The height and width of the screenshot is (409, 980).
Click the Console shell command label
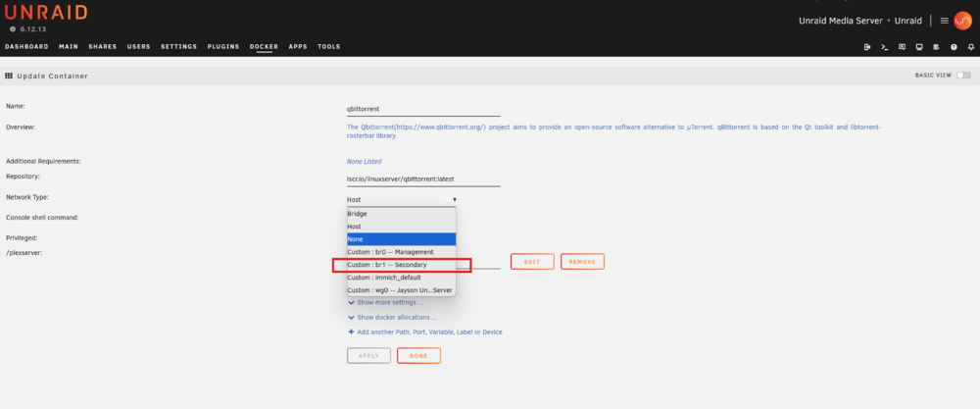point(42,218)
